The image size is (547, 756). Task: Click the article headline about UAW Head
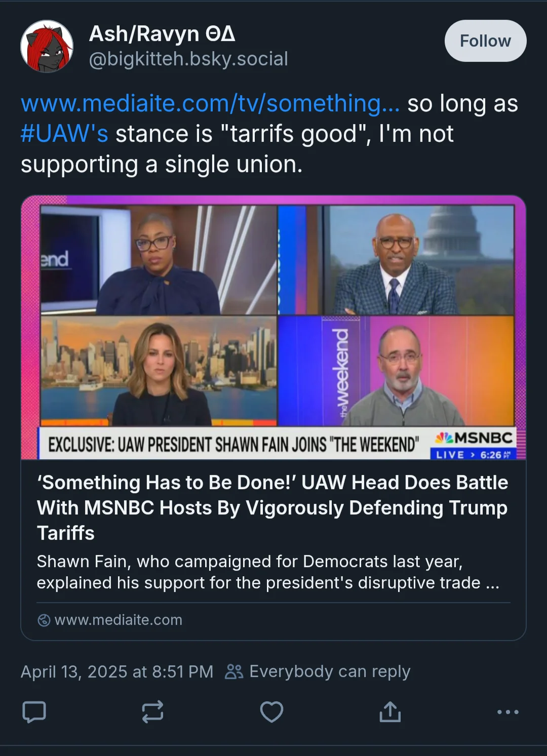click(272, 507)
